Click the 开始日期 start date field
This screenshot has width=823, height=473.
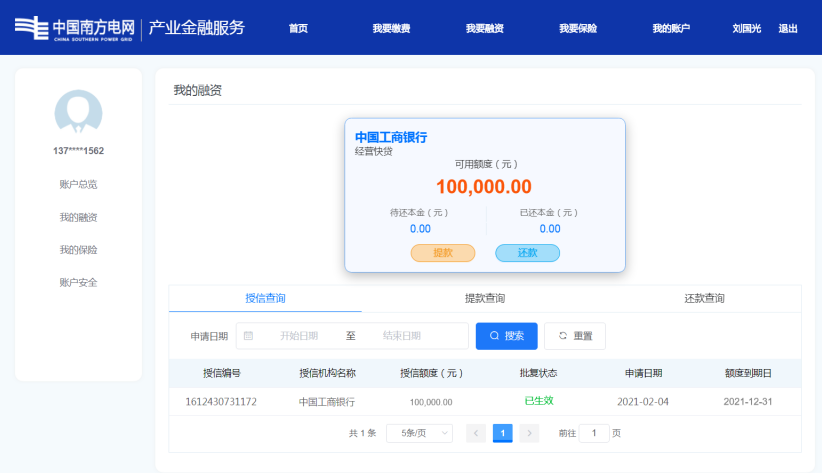point(299,336)
